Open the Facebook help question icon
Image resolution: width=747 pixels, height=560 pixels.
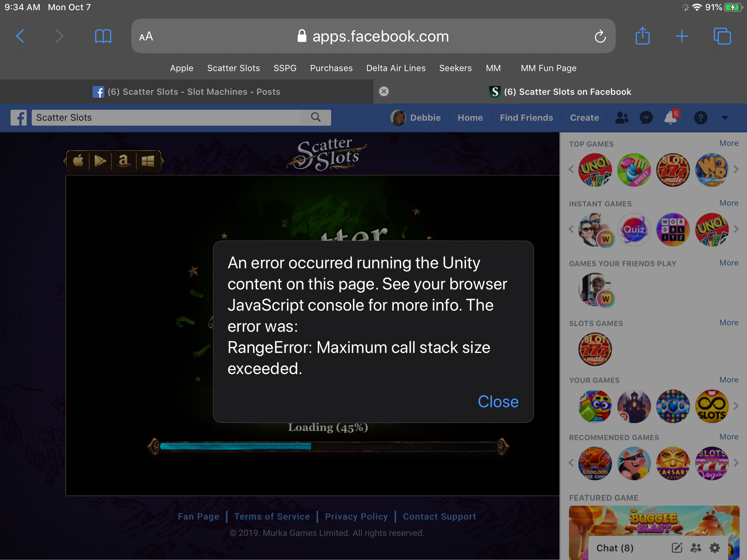(700, 118)
